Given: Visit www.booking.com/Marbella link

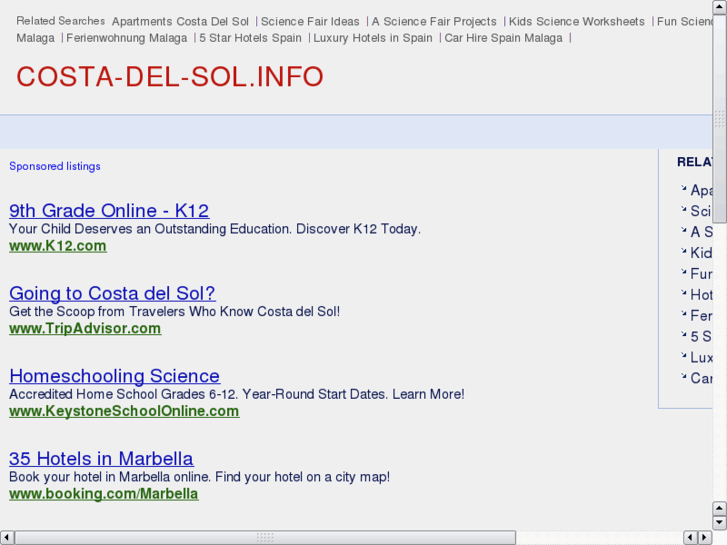Looking at the screenshot, I should 104,494.
